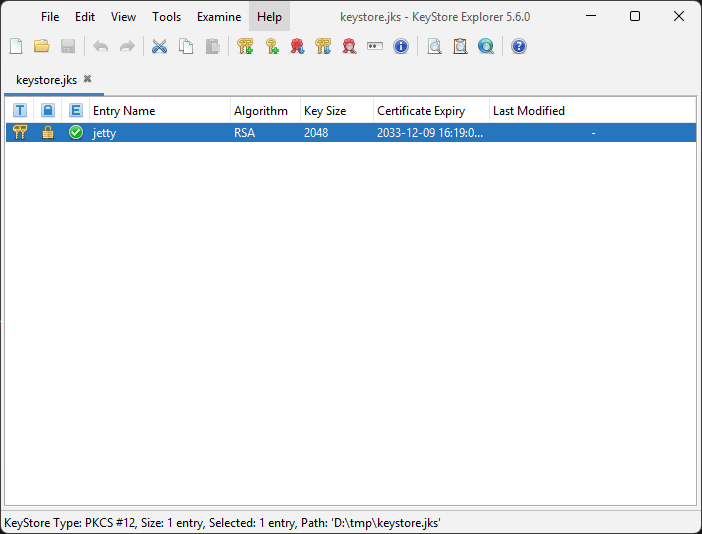Screen dimensions: 702x534
Task: Open the Tools menu
Action: coord(166,17)
